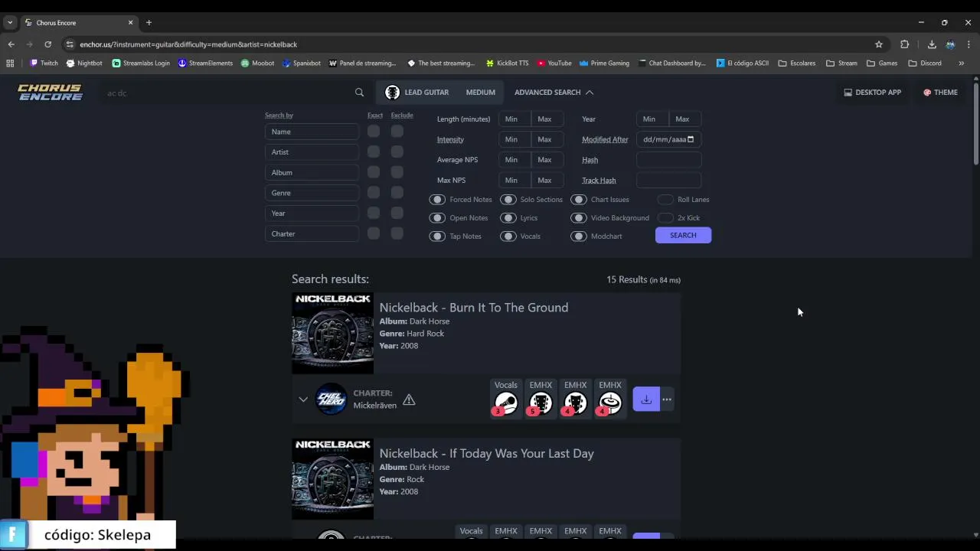The height and width of the screenshot is (551, 980).
Task: Toggle the Solo Sections switch
Action: click(x=508, y=200)
